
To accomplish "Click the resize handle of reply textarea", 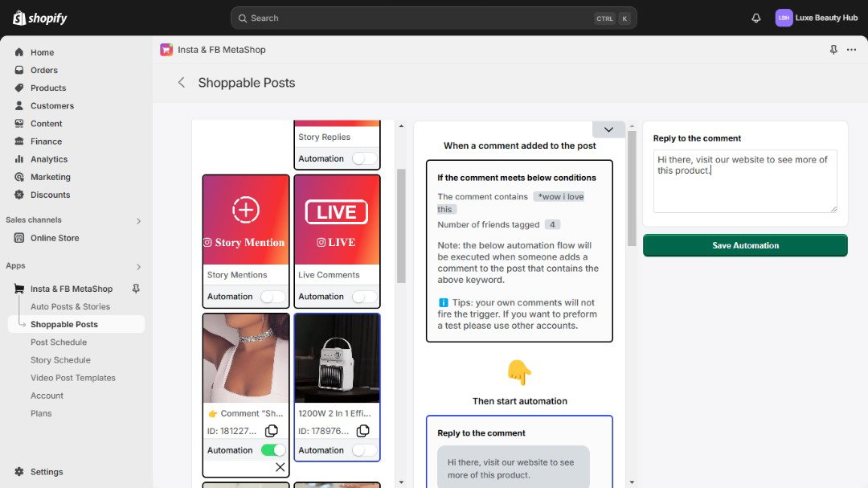I will (x=833, y=209).
